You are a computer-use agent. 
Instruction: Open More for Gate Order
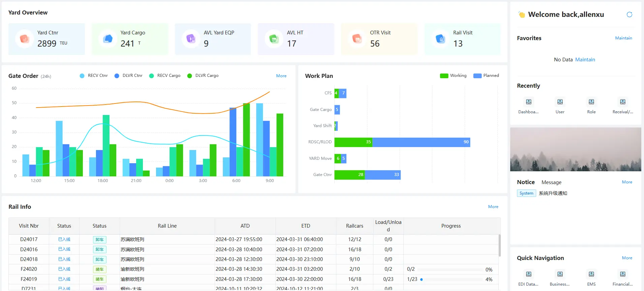pos(281,76)
